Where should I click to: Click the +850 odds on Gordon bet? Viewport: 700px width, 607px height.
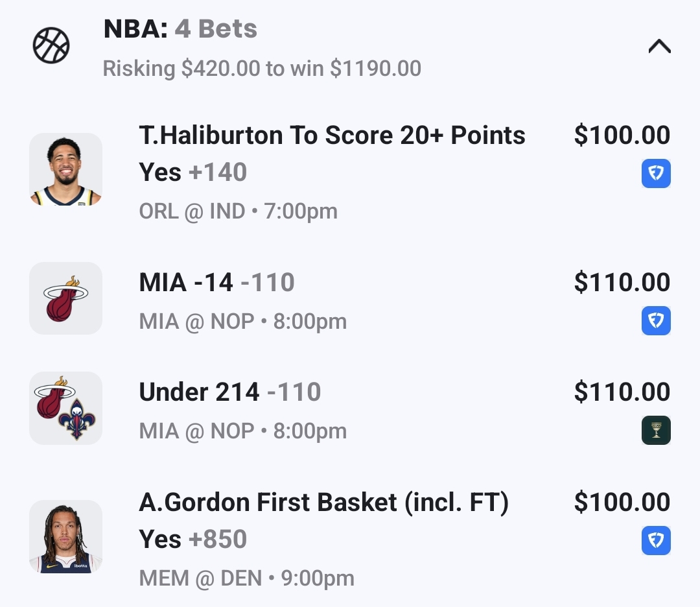tap(217, 540)
